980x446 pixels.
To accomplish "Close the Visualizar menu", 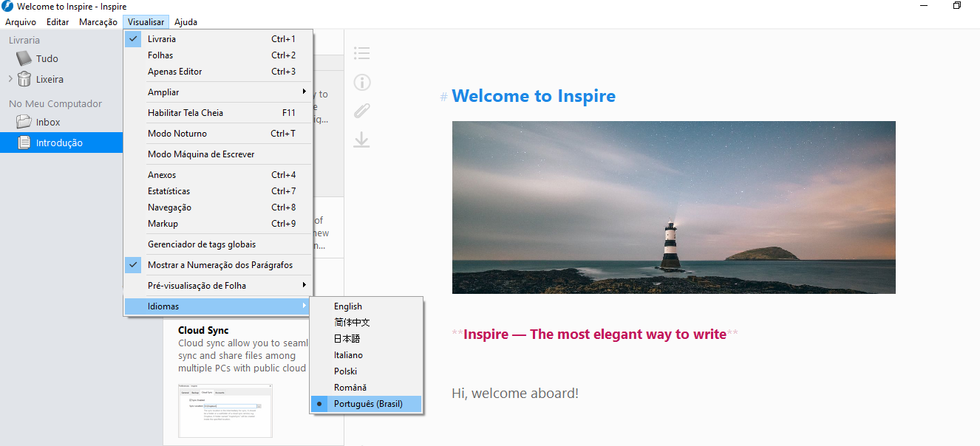I will click(146, 22).
